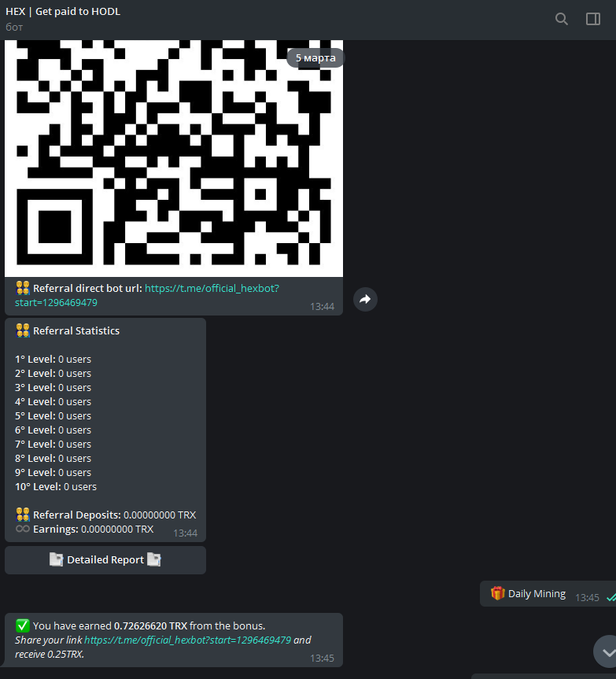Open the chat search magnifier icon
This screenshot has height=679, width=616.
pyautogui.click(x=561, y=19)
